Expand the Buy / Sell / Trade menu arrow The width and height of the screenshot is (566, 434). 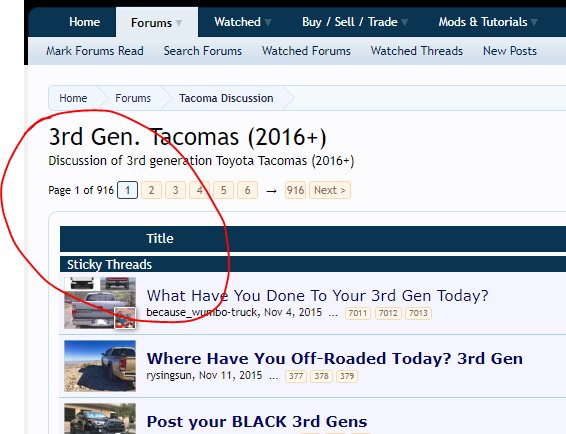pyautogui.click(x=405, y=23)
